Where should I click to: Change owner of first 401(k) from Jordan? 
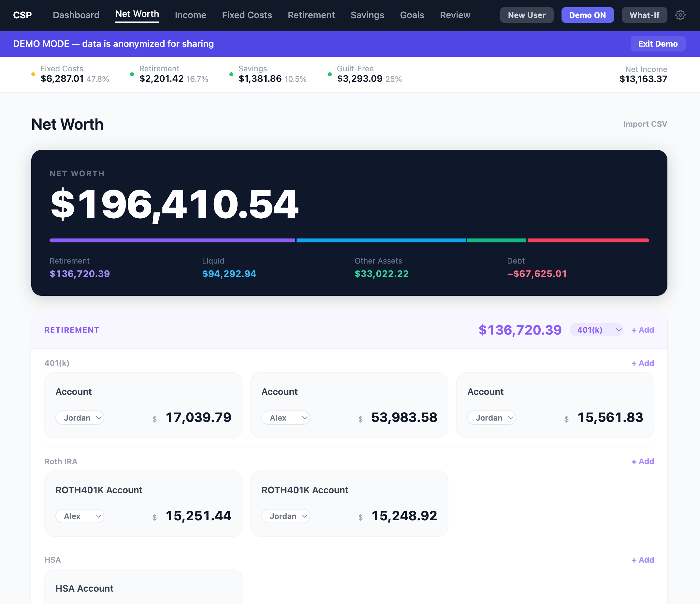[80, 418]
